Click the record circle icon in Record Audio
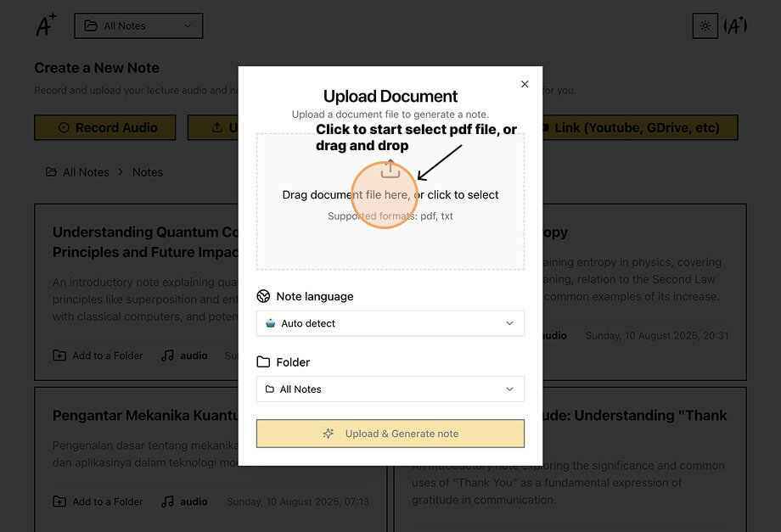 pos(64,128)
